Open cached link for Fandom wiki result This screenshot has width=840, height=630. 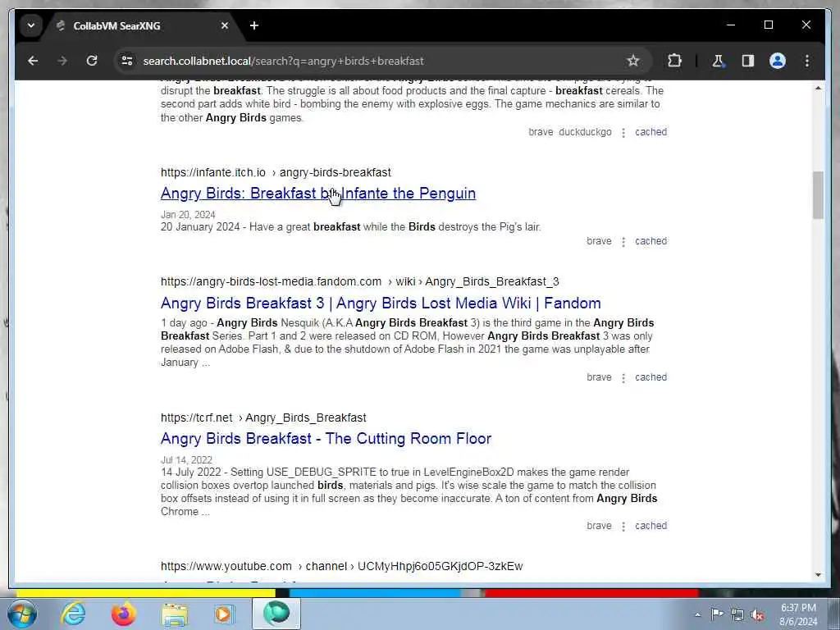click(651, 377)
